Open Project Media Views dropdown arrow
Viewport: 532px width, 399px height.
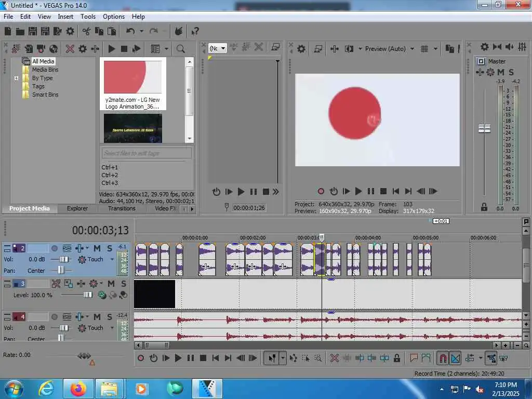click(166, 49)
